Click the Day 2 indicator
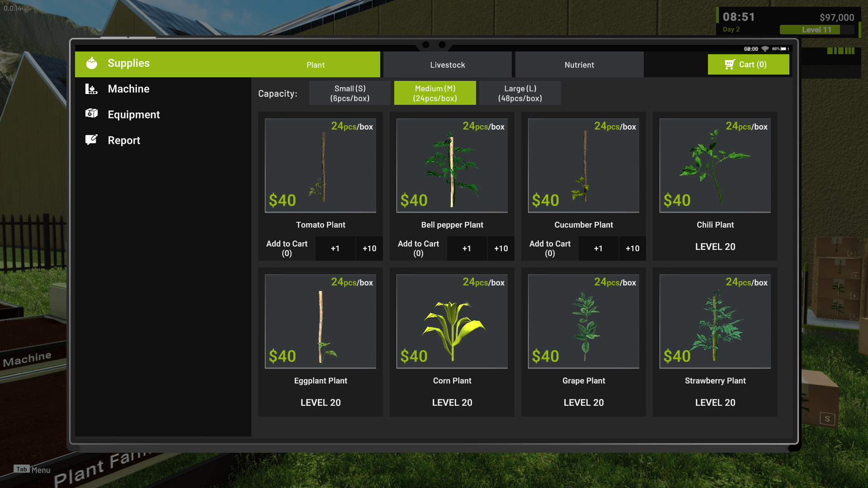Image resolution: width=868 pixels, height=488 pixels. (731, 29)
